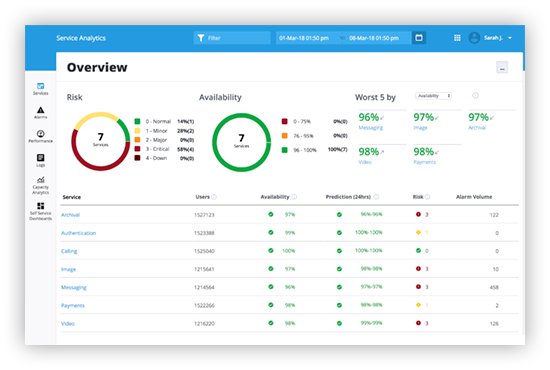Image resolution: width=550 pixels, height=370 pixels.
Task: Click the 98% Payments worst-5 card
Action: click(437, 155)
